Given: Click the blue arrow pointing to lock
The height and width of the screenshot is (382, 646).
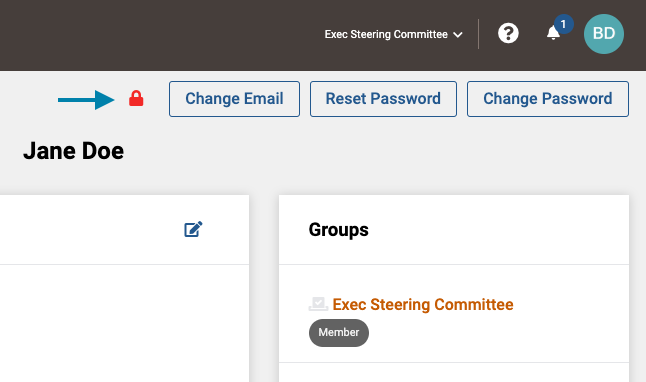Looking at the screenshot, I should coord(86,100).
